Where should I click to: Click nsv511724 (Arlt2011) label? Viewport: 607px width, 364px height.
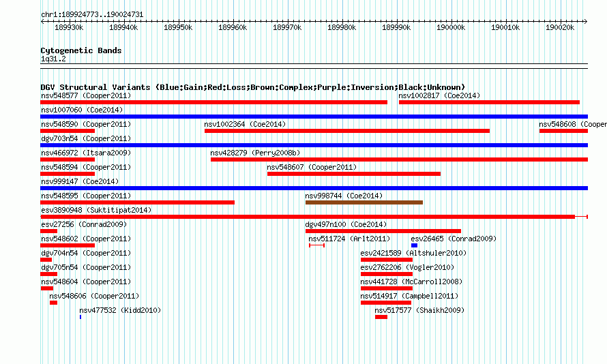click(x=349, y=239)
